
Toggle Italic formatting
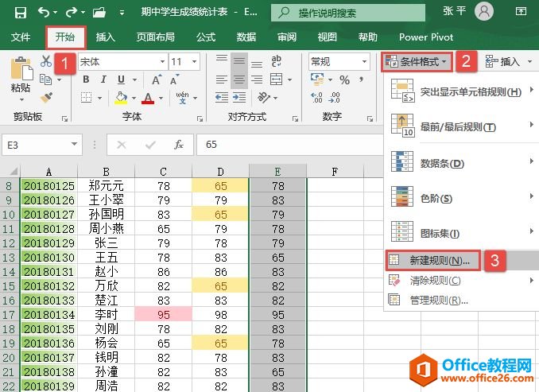point(103,80)
